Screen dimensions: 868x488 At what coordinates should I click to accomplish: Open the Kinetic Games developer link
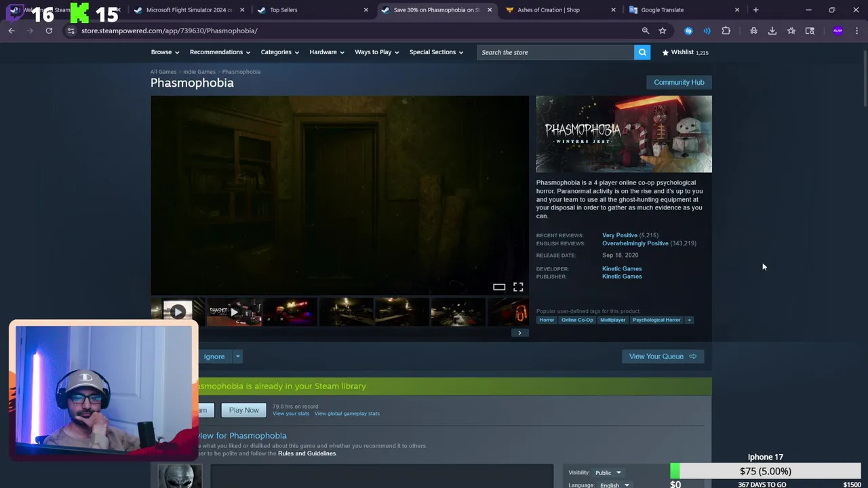[622, 269]
